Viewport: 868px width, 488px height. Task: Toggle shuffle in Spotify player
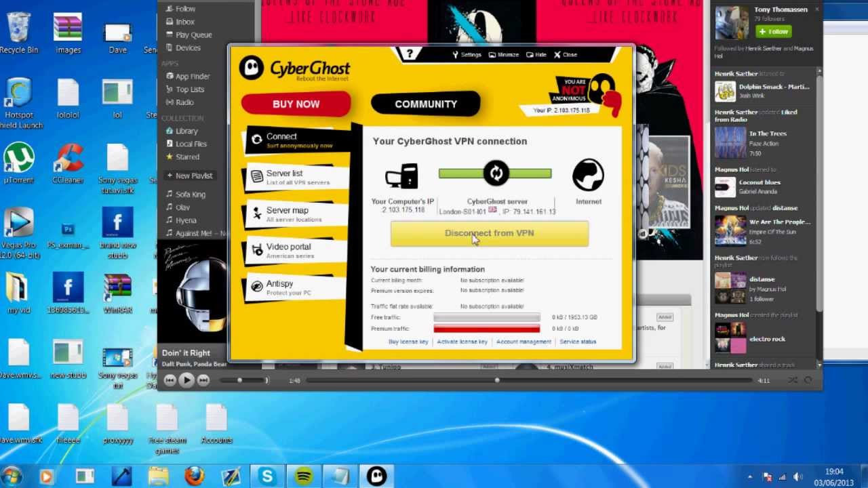coord(793,380)
